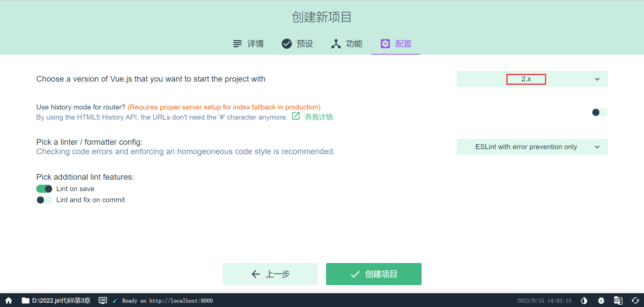Viewport: 644px width, 307px height.
Task: Open the ESLint with error prevention only dropdown
Action: click(x=532, y=147)
